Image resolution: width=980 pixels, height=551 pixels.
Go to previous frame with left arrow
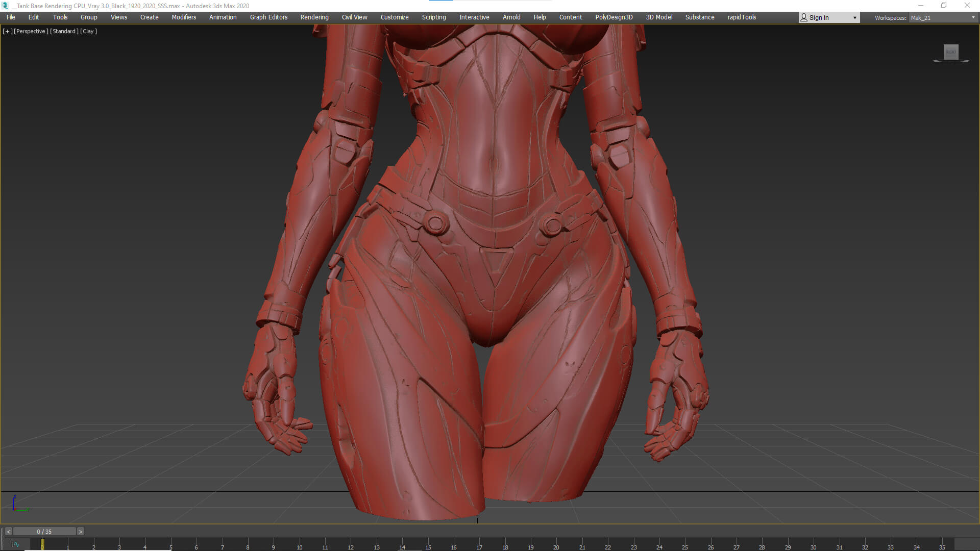(9, 532)
